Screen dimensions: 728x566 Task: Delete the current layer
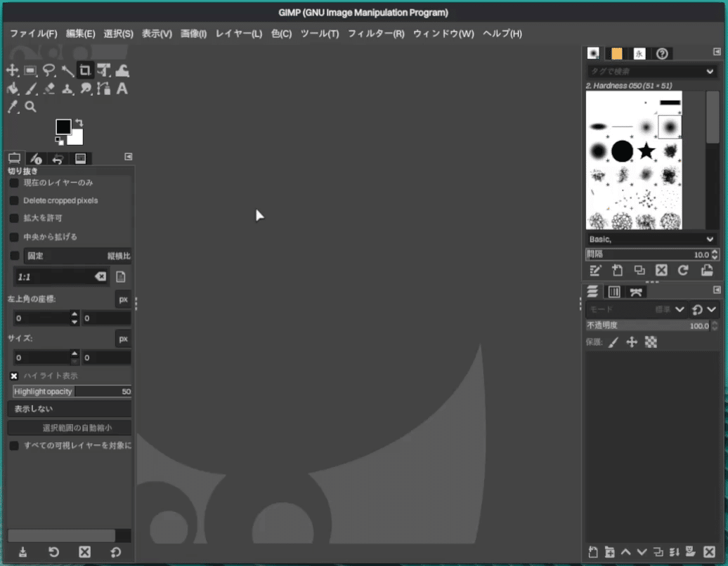(x=710, y=552)
